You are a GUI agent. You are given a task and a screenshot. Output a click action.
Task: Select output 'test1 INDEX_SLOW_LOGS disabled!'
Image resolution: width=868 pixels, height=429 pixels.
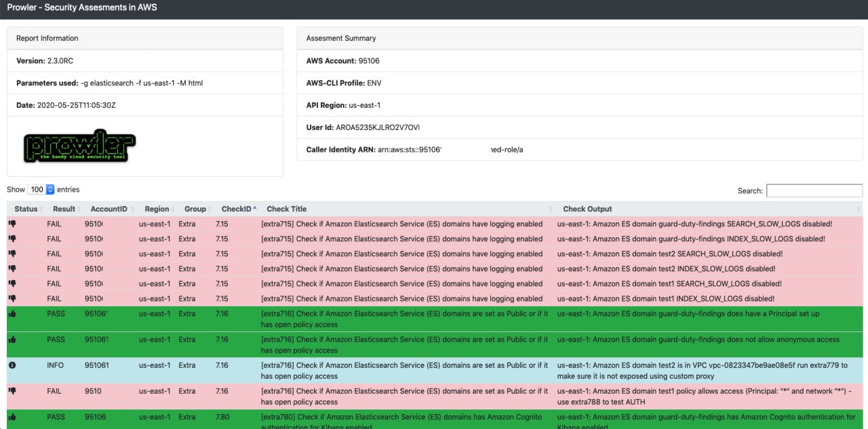[x=666, y=298]
